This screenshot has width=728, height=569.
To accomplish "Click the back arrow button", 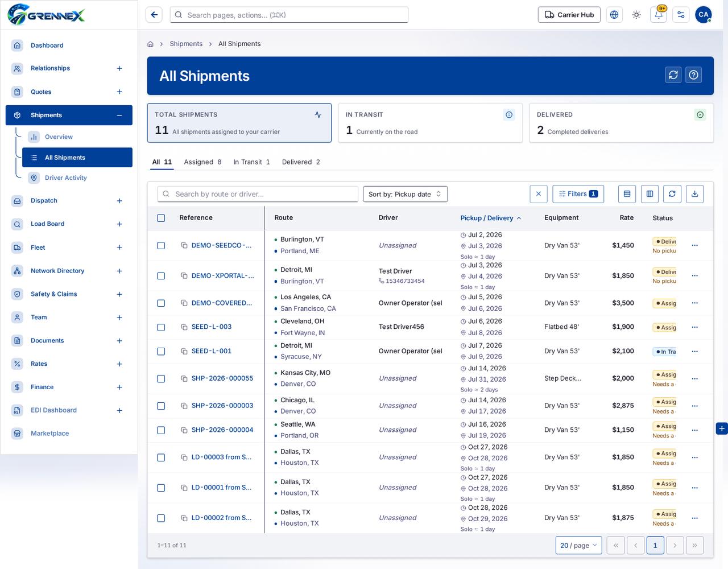I will click(154, 15).
